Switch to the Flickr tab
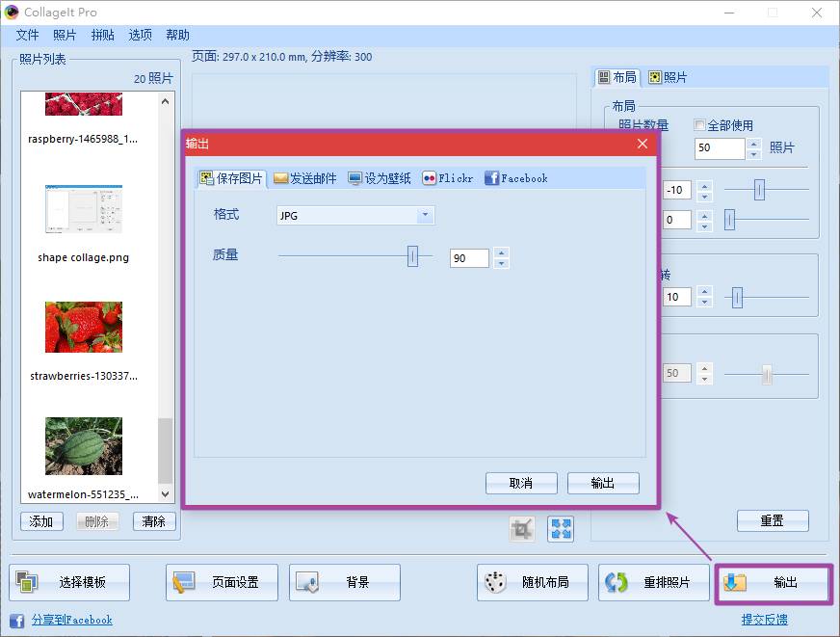 (x=448, y=178)
